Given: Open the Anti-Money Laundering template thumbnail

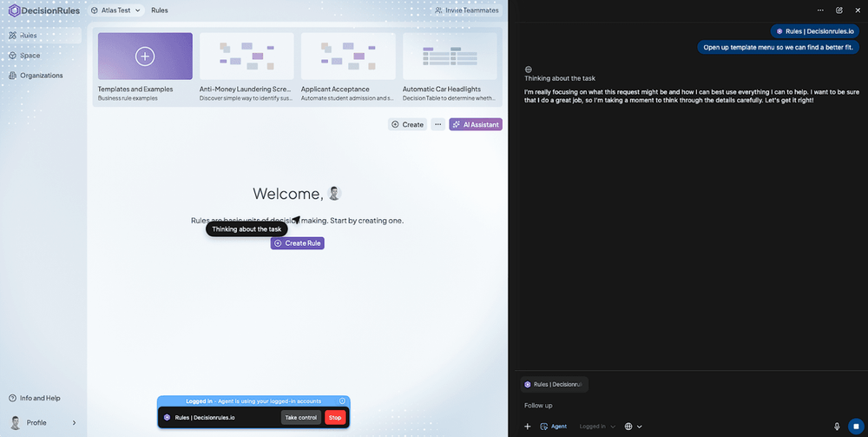Looking at the screenshot, I should (247, 56).
